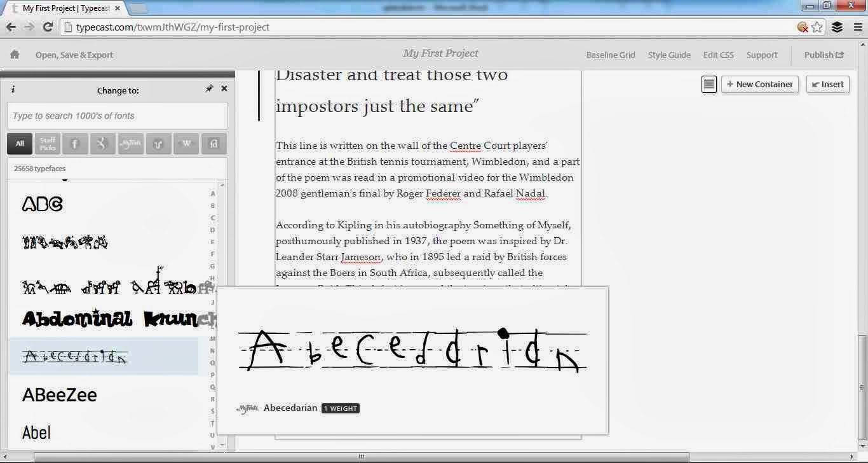Click the horizontal scrollbar at window bottom
The height and width of the screenshot is (463, 868).
(x=361, y=457)
